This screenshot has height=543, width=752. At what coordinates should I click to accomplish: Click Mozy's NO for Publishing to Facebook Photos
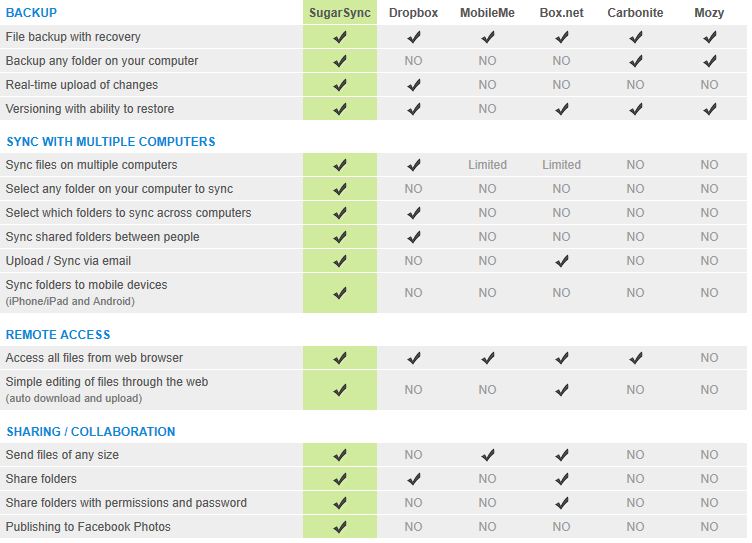(x=709, y=527)
